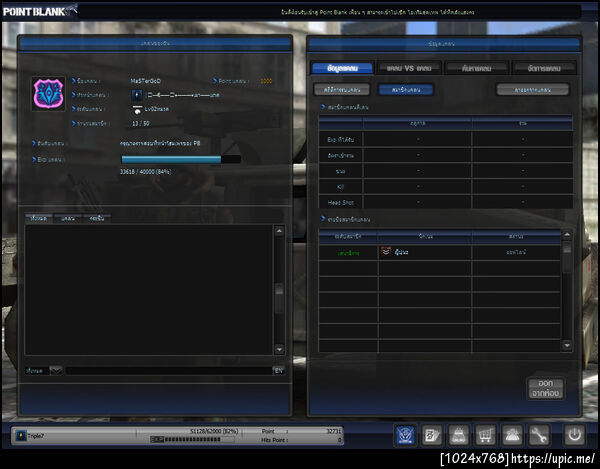Open settings with the wrench icon
Image resolution: width=600 pixels, height=469 pixels.
coord(539,435)
